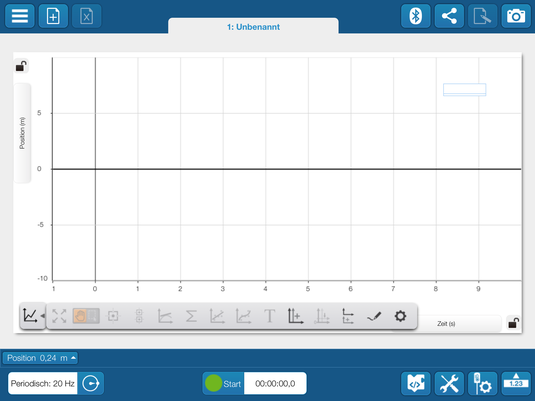This screenshot has height=401, width=535.
Task: Click the Position (m) axis label
Action: coord(22,133)
